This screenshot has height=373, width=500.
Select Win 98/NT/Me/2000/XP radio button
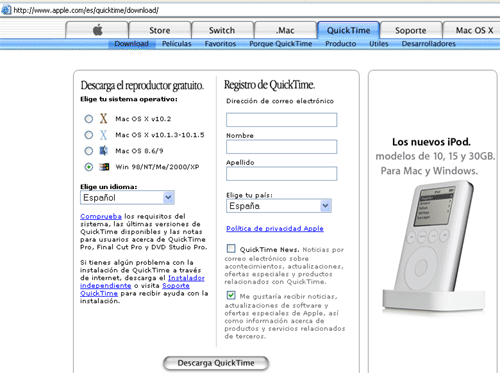pos(89,167)
